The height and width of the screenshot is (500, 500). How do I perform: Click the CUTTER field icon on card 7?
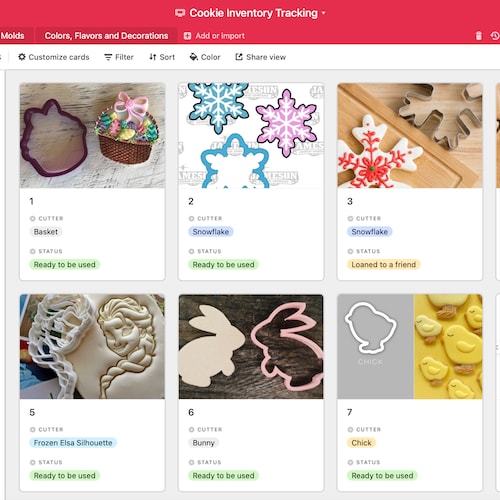[x=350, y=430]
